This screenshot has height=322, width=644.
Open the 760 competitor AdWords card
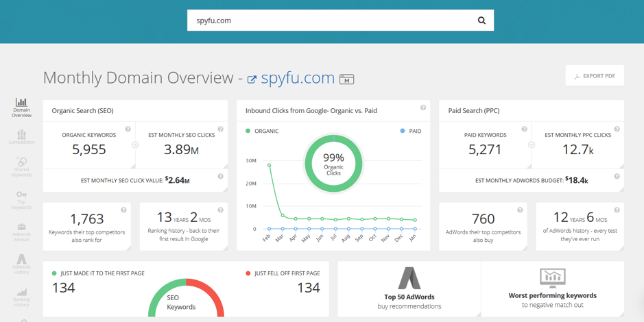(x=483, y=226)
